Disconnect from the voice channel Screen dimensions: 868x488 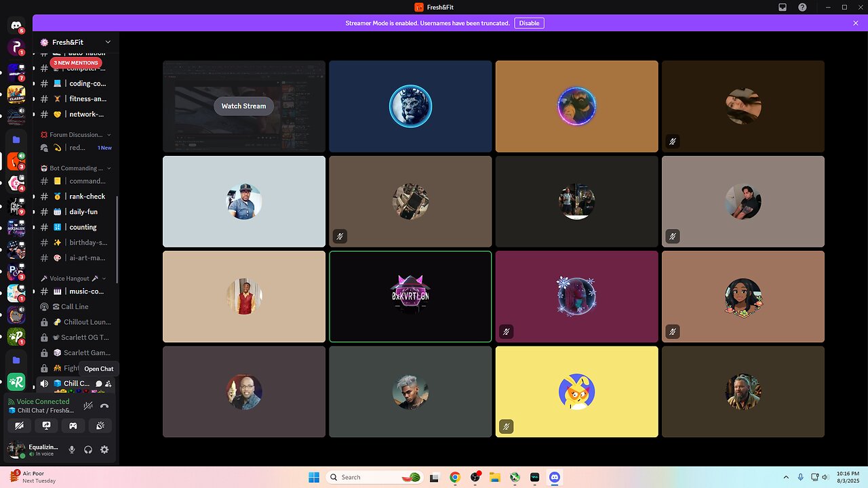pos(104,405)
